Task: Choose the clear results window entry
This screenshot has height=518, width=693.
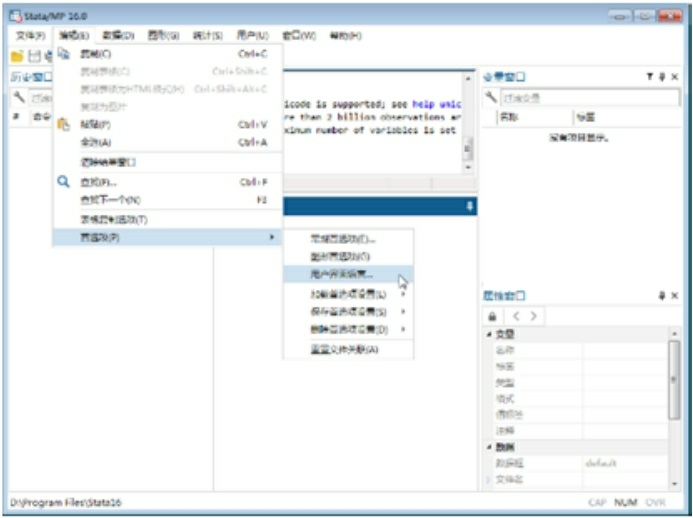Action: (168, 162)
